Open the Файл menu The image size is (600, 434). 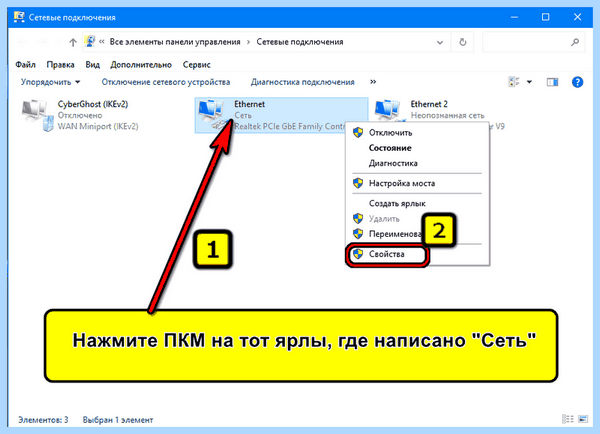[x=25, y=65]
